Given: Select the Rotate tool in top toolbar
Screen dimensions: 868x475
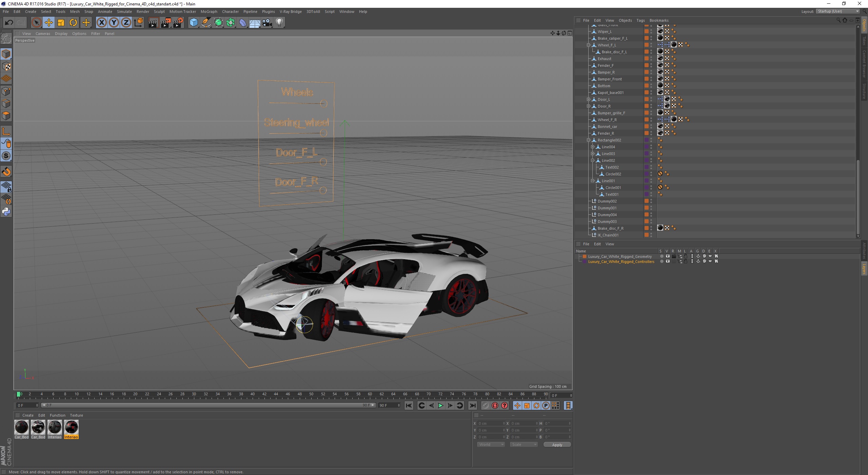Looking at the screenshot, I should click(x=73, y=23).
